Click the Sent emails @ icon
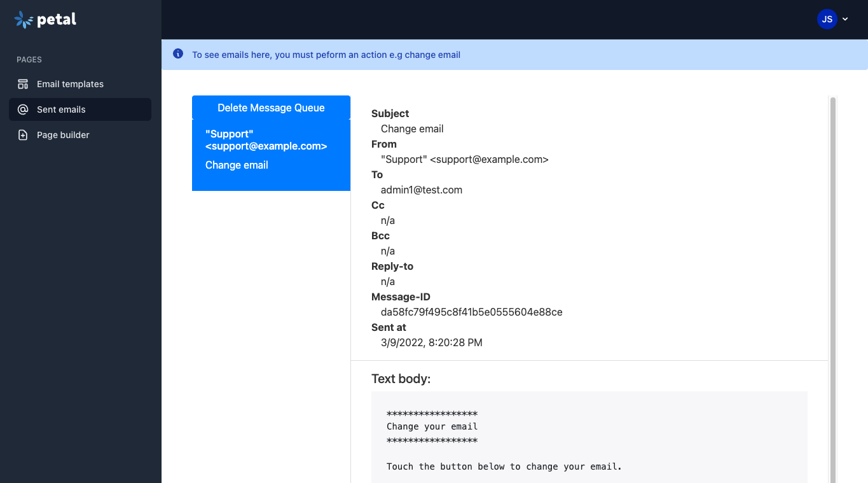The width and height of the screenshot is (868, 483). 23,109
